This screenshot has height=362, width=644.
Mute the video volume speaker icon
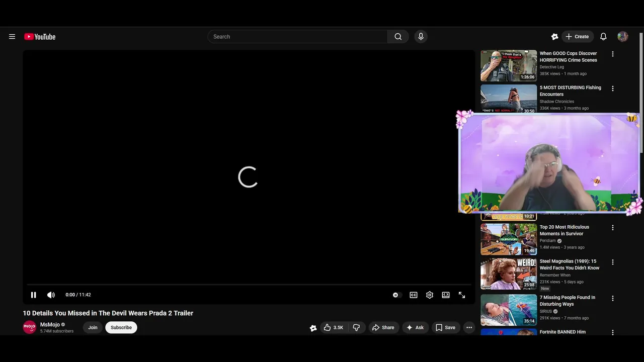point(51,295)
